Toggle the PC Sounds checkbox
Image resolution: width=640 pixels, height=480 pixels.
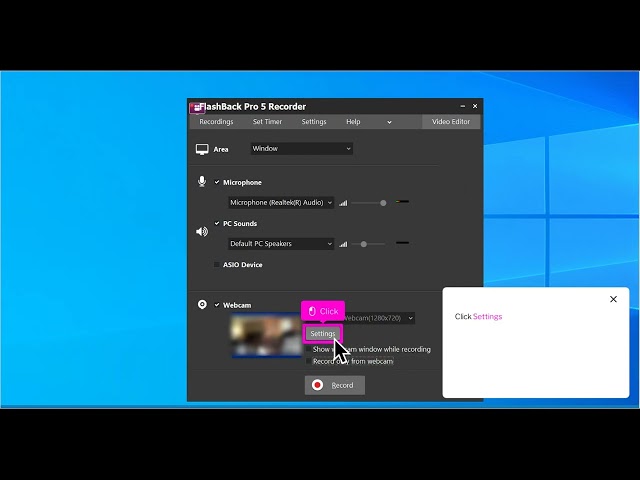tap(217, 223)
